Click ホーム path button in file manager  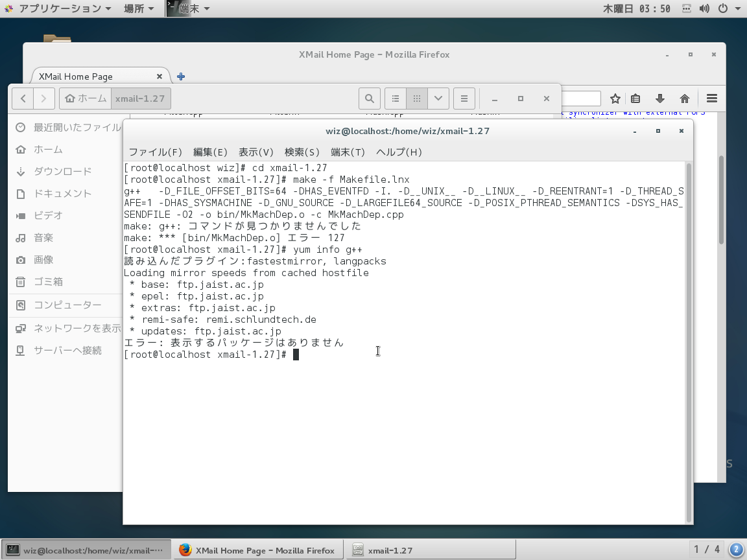point(86,99)
